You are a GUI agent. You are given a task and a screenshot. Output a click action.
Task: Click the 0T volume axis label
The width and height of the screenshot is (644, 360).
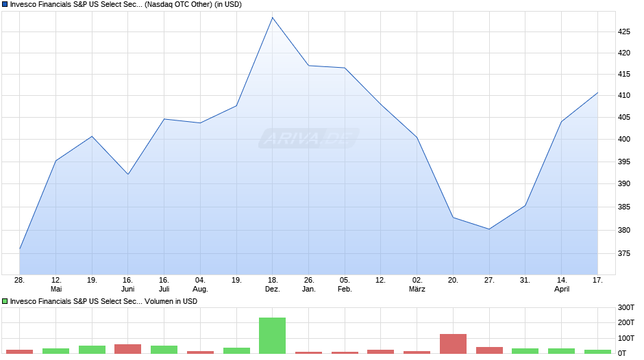(622, 353)
